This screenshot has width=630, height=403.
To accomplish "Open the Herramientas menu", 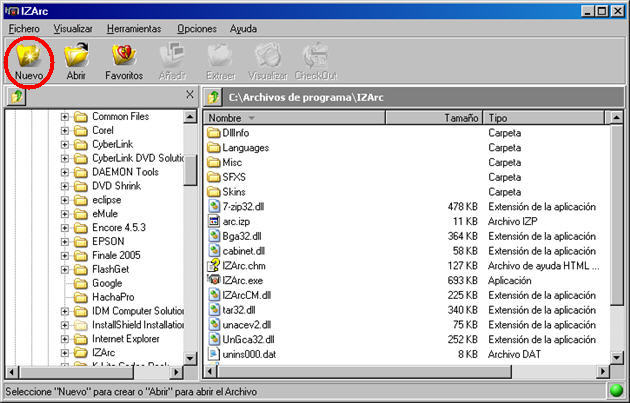I will pos(134,29).
